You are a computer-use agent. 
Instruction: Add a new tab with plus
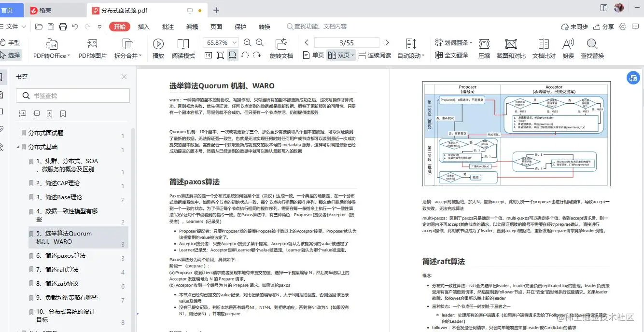(x=216, y=10)
